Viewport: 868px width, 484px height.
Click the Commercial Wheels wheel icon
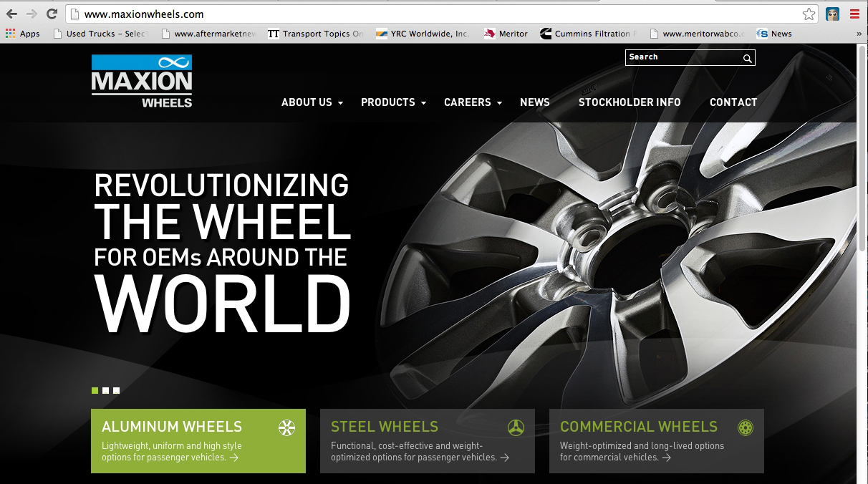(746, 426)
